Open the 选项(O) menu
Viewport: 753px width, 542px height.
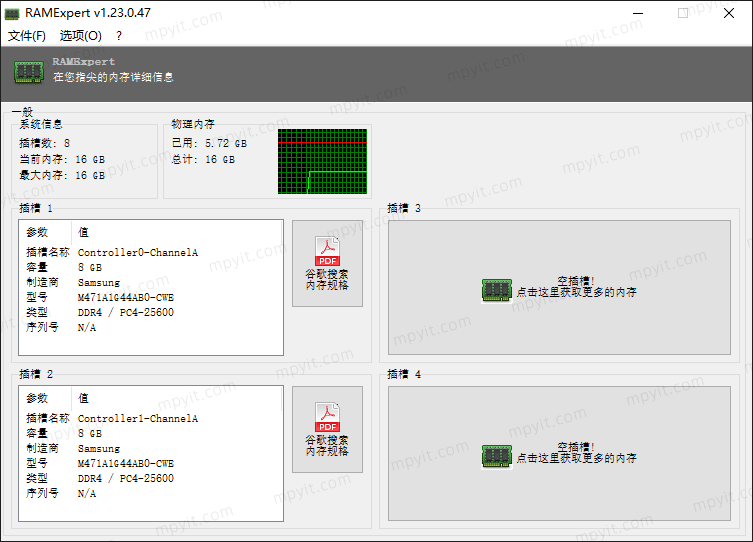[80, 36]
